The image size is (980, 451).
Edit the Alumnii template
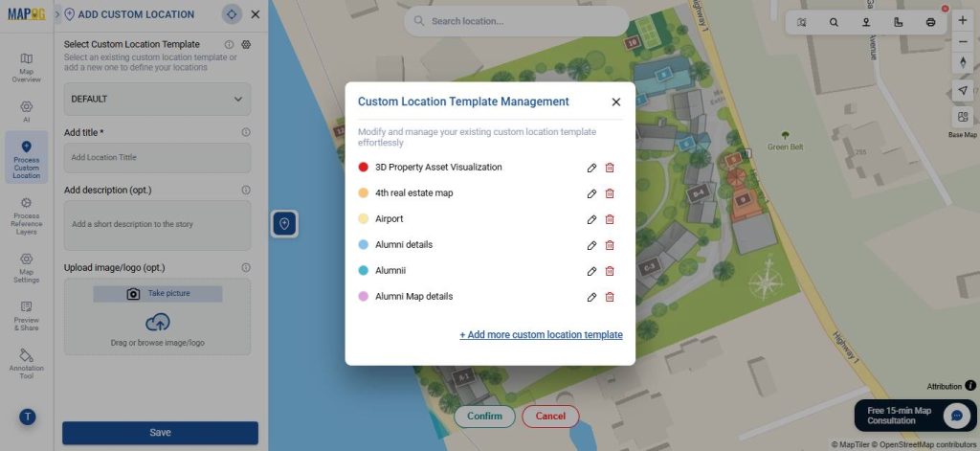click(x=591, y=272)
